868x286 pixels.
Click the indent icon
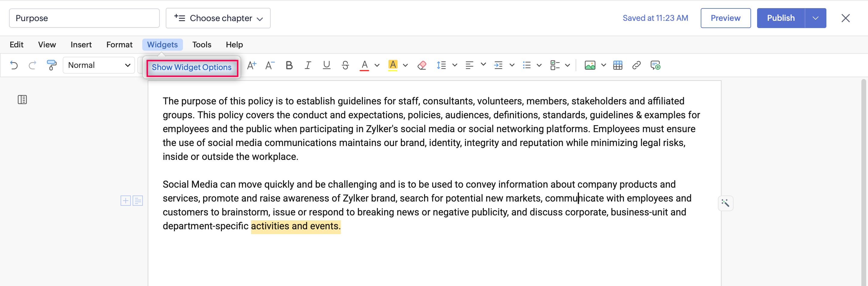[x=498, y=65]
